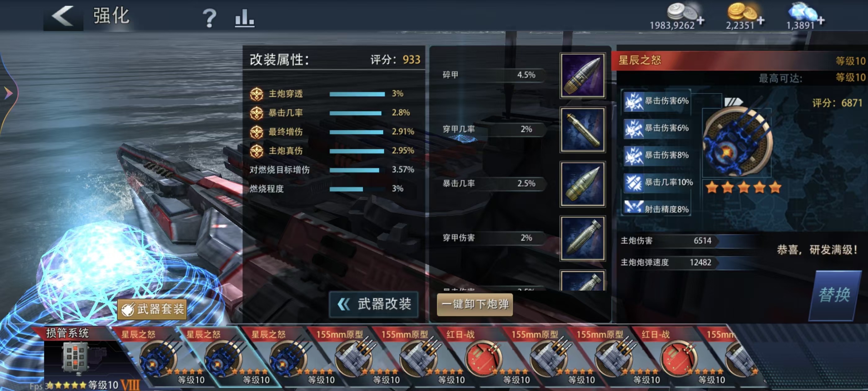Click the 主炮穿透 attribute progress bar

coord(357,94)
